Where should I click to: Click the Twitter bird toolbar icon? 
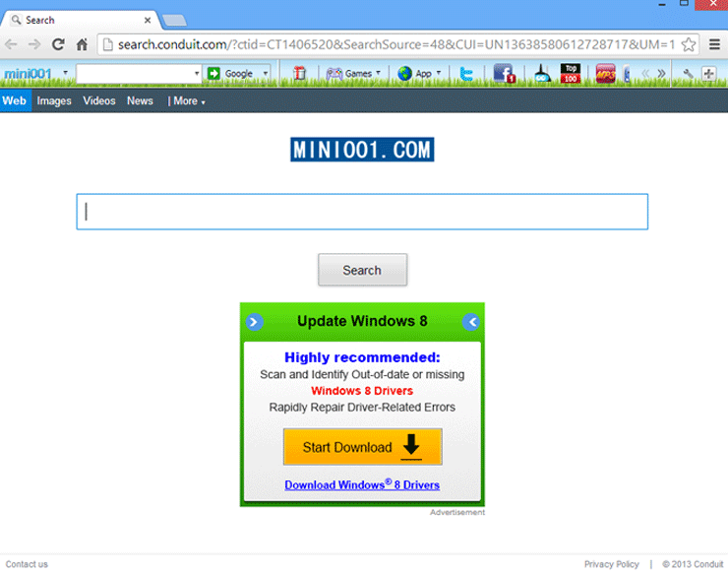[468, 74]
